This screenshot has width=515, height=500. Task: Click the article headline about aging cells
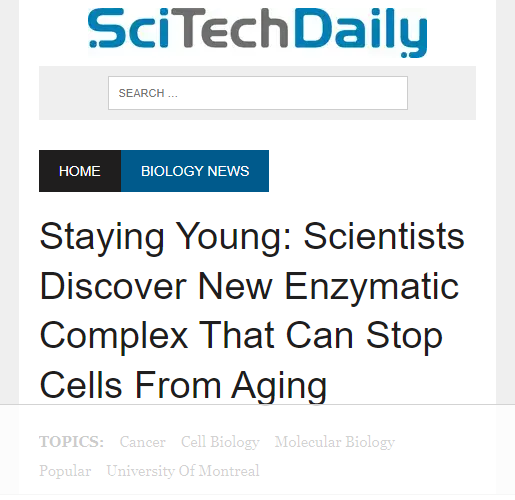point(252,310)
